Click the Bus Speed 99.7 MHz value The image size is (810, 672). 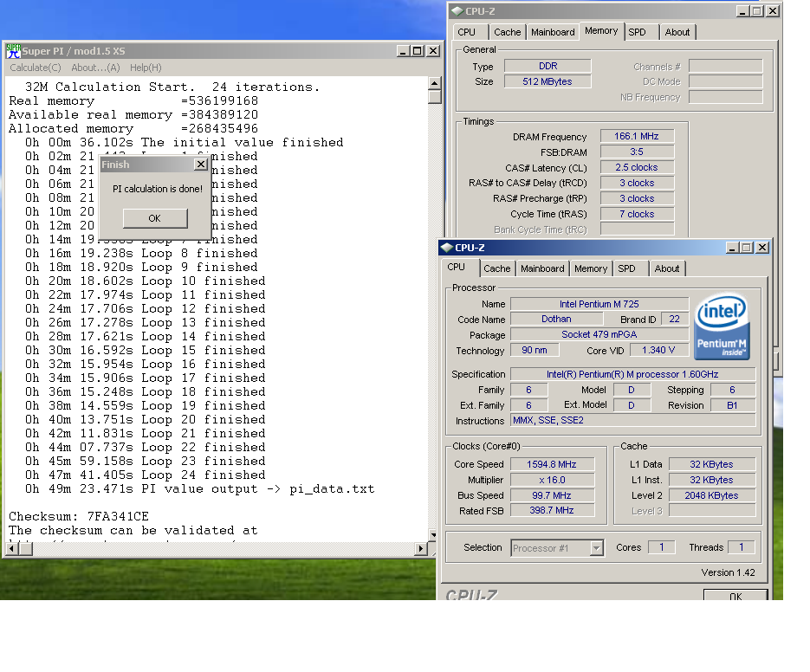552,495
